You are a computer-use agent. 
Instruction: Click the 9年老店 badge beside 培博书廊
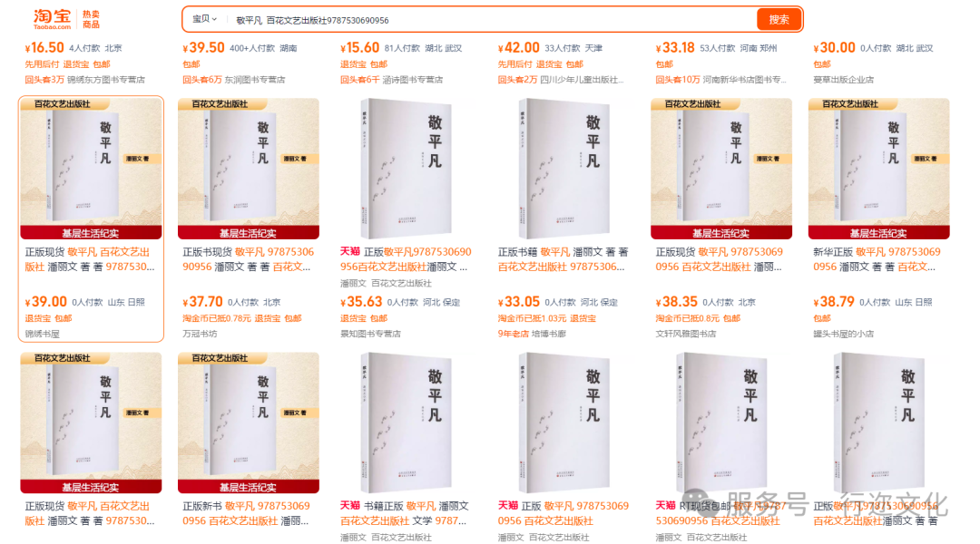(513, 335)
